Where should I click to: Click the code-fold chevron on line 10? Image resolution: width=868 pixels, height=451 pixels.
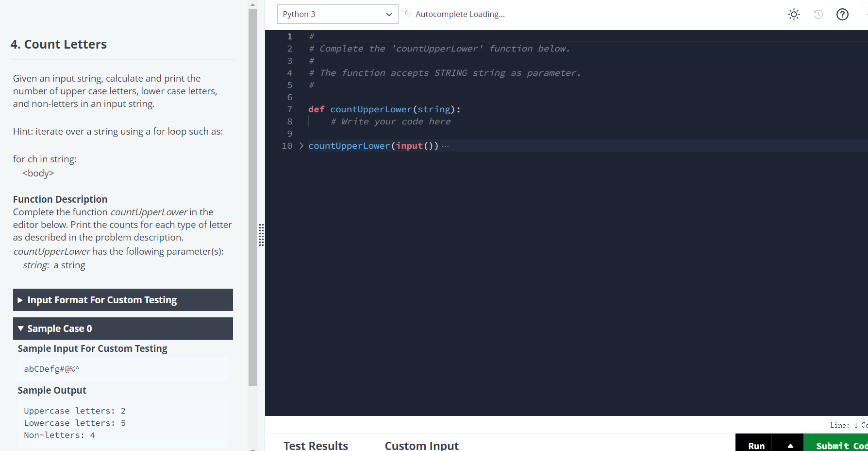click(x=301, y=145)
